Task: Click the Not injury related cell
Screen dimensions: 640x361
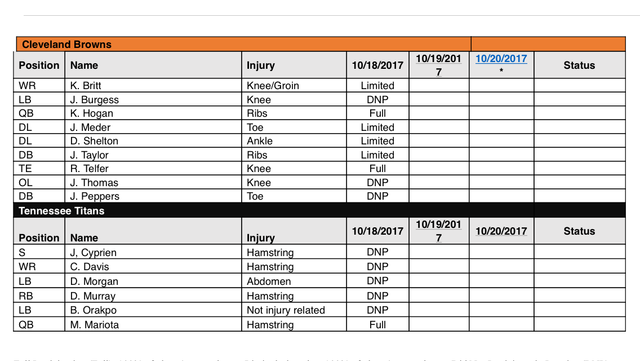Action: point(294,310)
